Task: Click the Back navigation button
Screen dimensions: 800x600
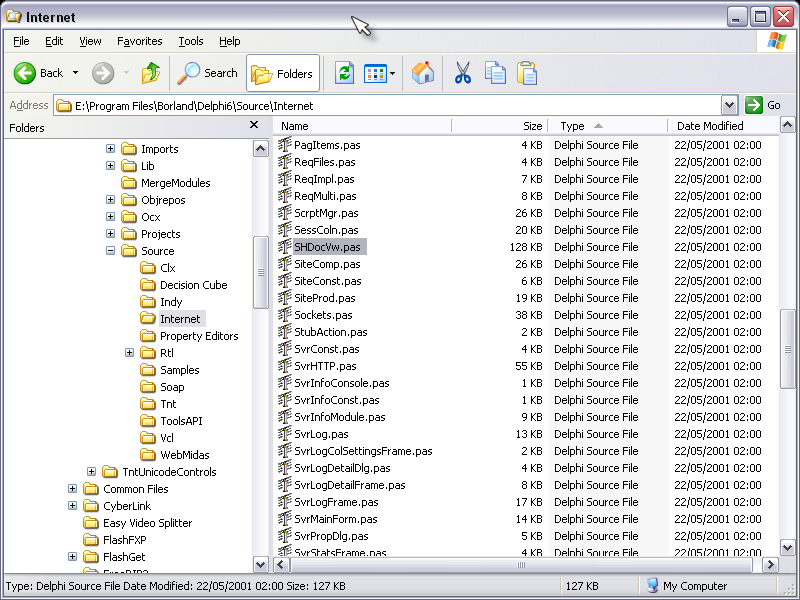Action: pos(40,73)
